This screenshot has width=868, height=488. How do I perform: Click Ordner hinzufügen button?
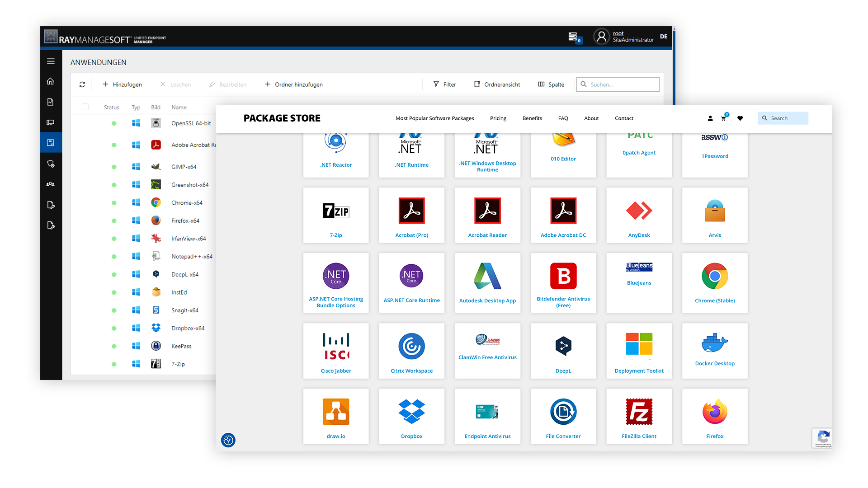tap(293, 84)
